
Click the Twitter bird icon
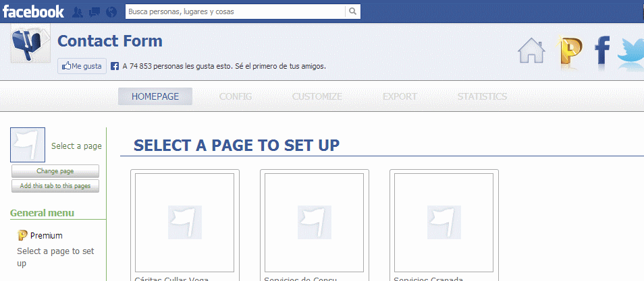(x=631, y=52)
